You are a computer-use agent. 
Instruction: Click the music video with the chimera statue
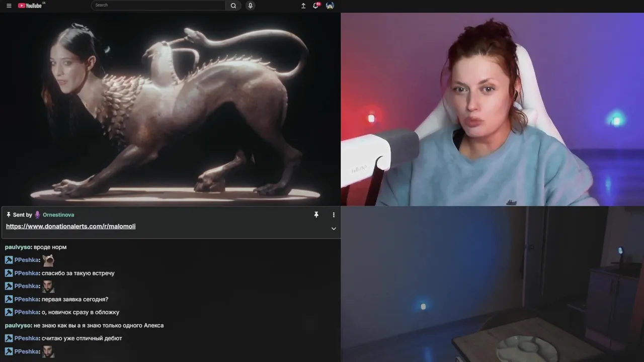click(170, 109)
